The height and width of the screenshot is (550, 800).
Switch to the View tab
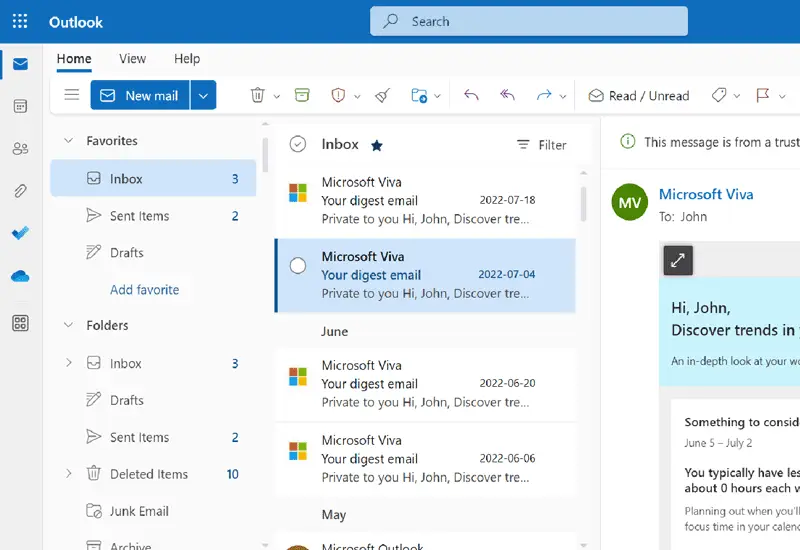(x=133, y=59)
